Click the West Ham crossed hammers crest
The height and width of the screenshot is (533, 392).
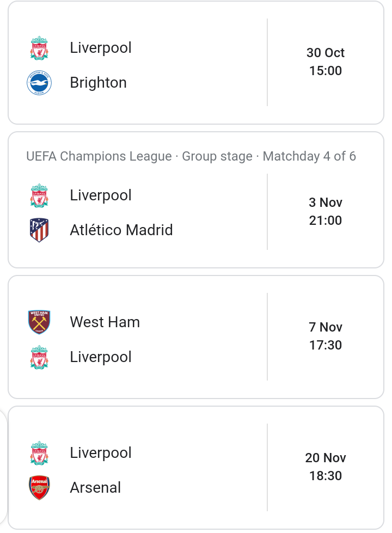point(39,322)
